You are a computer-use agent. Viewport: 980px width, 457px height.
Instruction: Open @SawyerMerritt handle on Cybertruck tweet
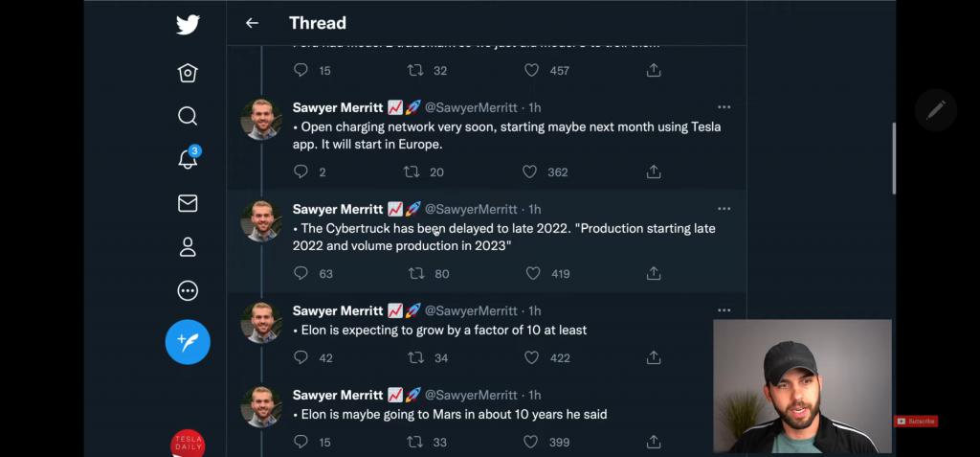tap(470, 209)
